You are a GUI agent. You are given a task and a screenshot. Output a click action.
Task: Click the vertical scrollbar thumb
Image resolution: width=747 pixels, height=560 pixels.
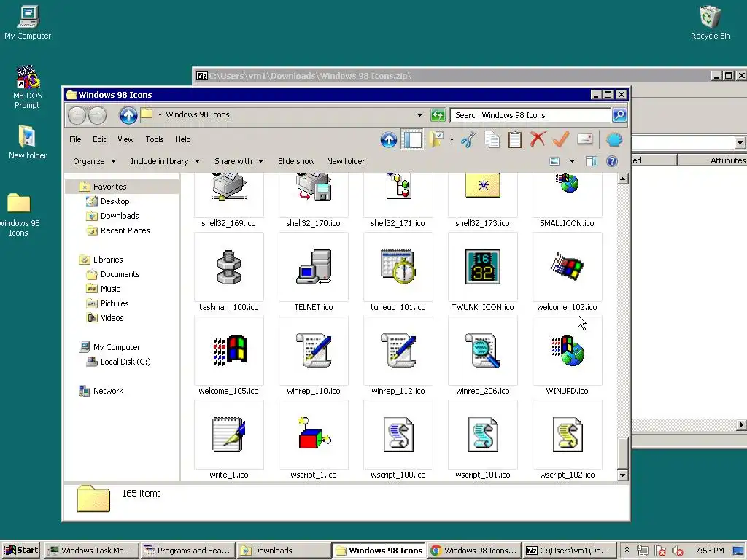point(623,453)
